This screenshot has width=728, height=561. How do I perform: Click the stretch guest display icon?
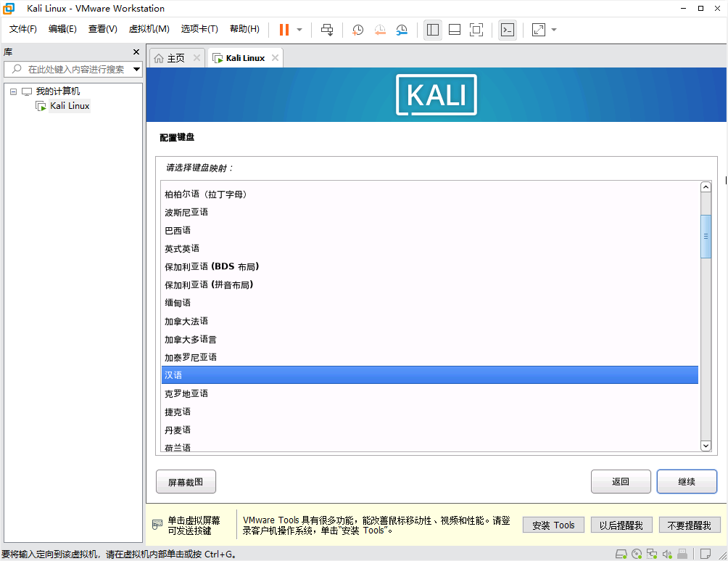pyautogui.click(x=539, y=30)
